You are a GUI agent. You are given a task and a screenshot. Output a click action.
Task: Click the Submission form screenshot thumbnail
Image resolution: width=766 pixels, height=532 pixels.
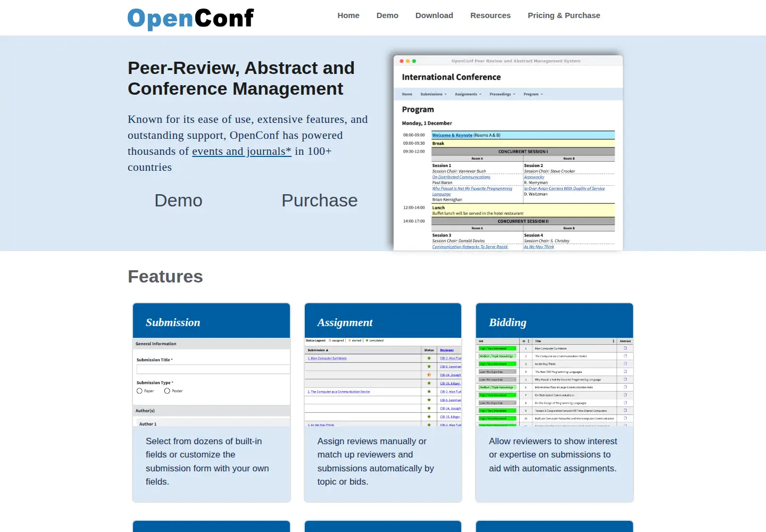[x=211, y=382]
